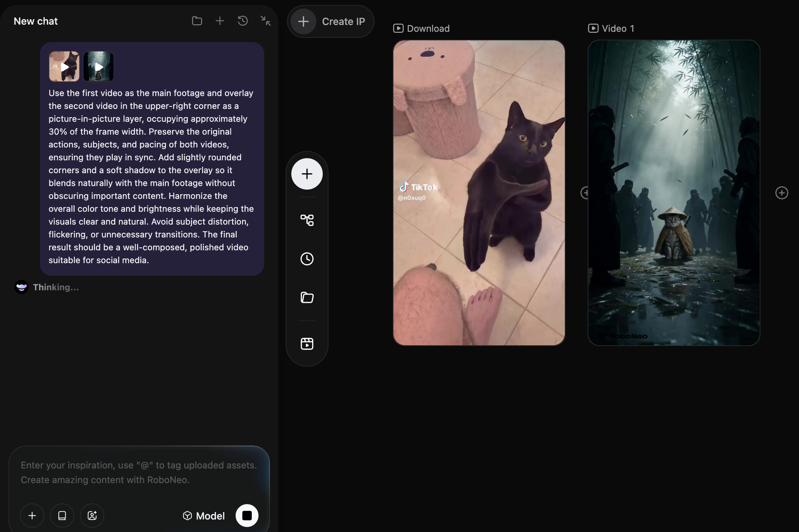This screenshot has width=799, height=532.
Task: Select the Video 1 canvas card
Action: point(674,193)
